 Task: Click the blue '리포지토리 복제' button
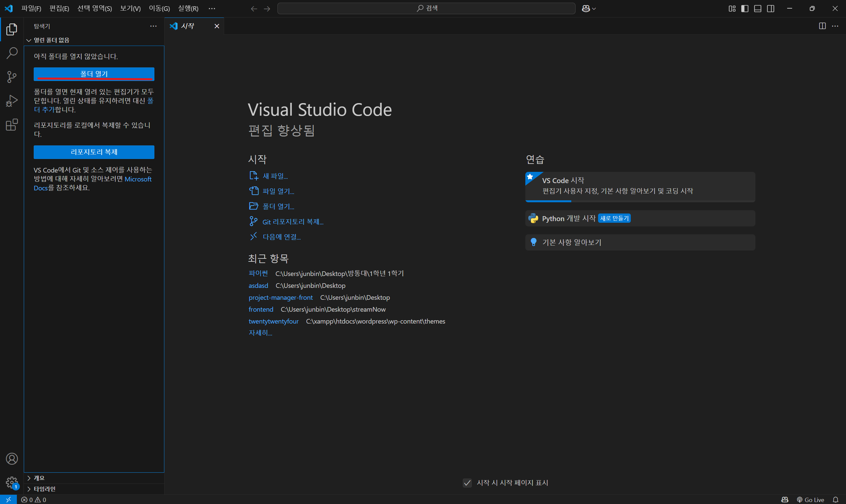(x=94, y=152)
